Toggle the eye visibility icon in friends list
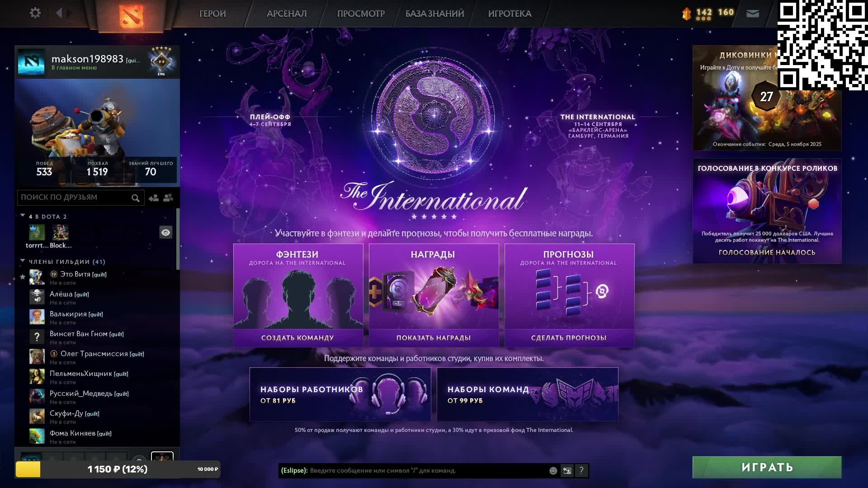The height and width of the screenshot is (488, 868). tap(166, 233)
